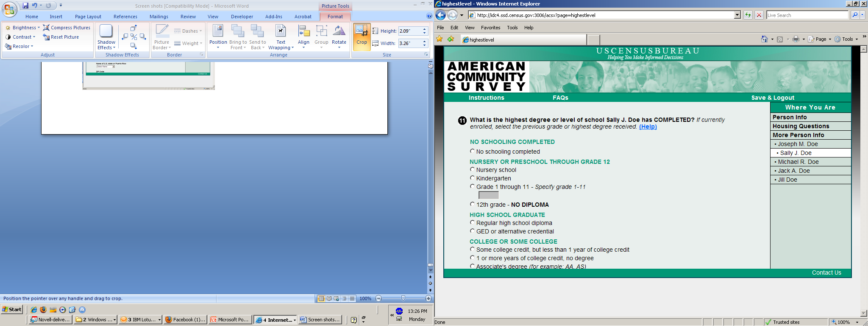Click the Align icon
868x326 pixels.
click(303, 31)
